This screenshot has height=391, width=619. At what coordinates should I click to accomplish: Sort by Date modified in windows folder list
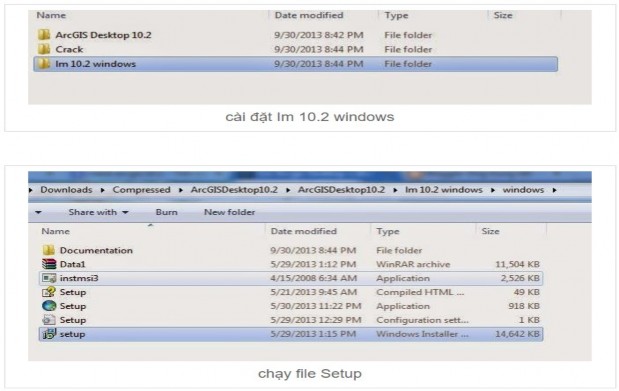304,231
